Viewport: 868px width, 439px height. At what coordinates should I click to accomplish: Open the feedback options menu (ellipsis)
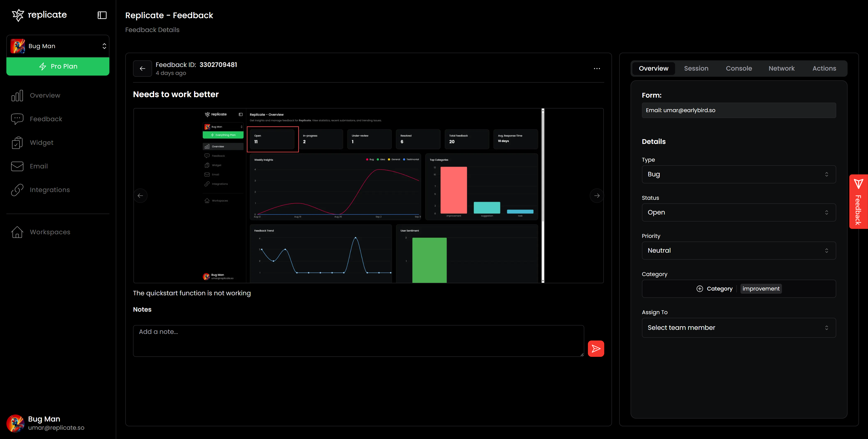pos(597,68)
